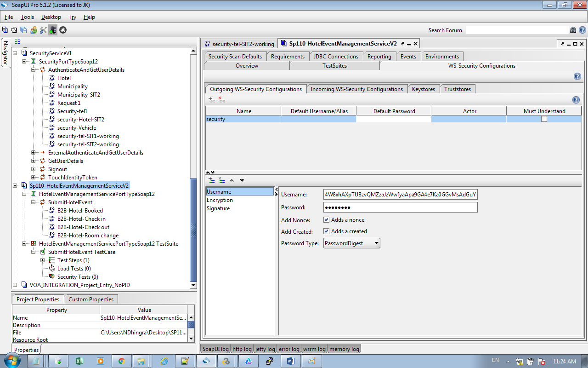Add a new outgoing WS-Security configuration
This screenshot has height=368, width=588.
[x=212, y=99]
